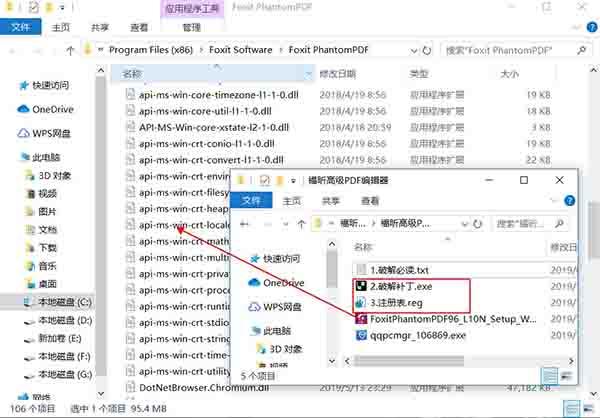Select 3.注册表.reg file

[x=396, y=303]
